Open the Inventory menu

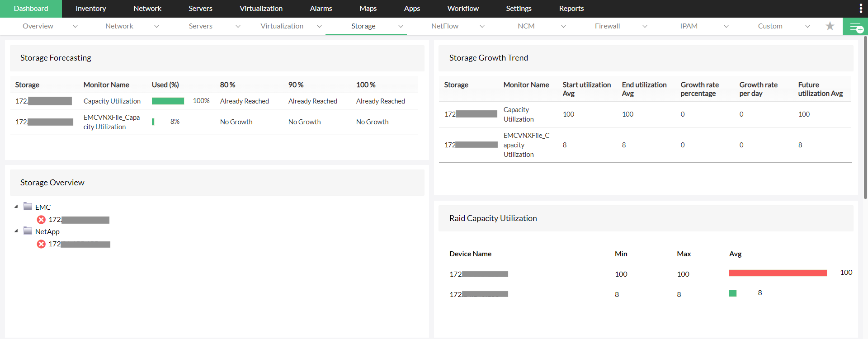tap(90, 9)
